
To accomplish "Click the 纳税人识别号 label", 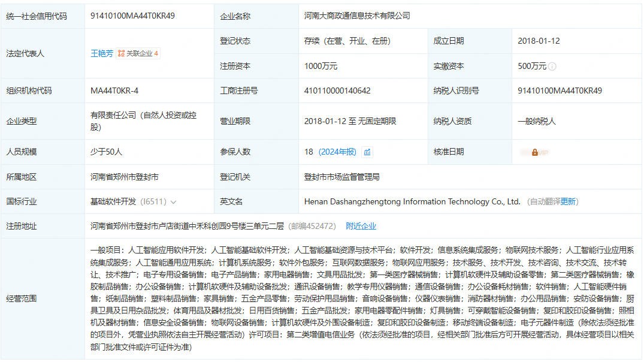I will (456, 90).
